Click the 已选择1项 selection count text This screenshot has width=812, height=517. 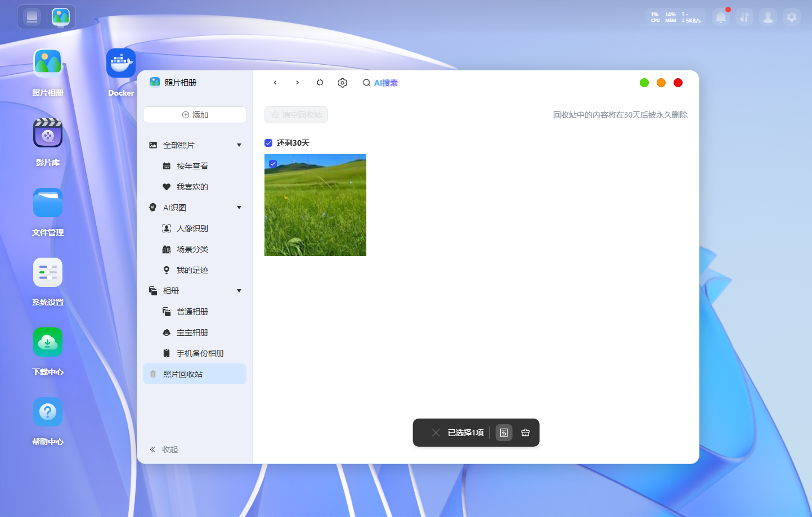pyautogui.click(x=466, y=433)
